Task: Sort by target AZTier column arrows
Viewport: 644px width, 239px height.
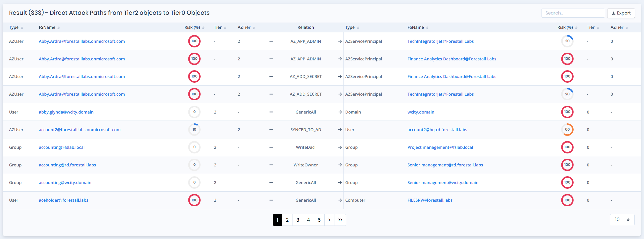Action: click(x=627, y=28)
